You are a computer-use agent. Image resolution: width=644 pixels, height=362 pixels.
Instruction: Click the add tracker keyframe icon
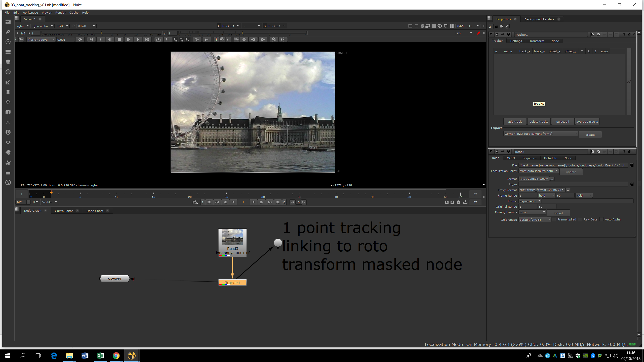[x=197, y=39]
